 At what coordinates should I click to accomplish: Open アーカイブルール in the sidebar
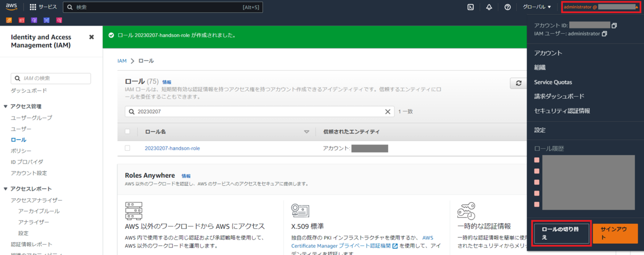click(x=39, y=212)
